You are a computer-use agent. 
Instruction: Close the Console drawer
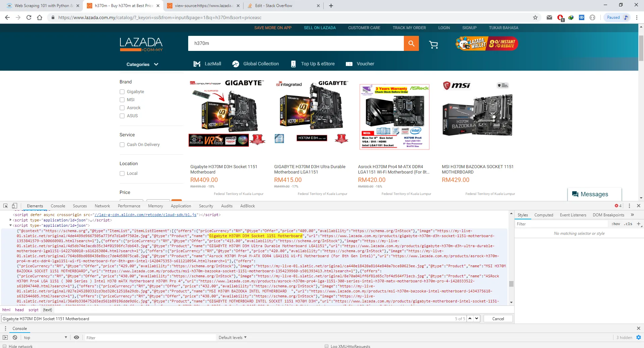pos(639,328)
